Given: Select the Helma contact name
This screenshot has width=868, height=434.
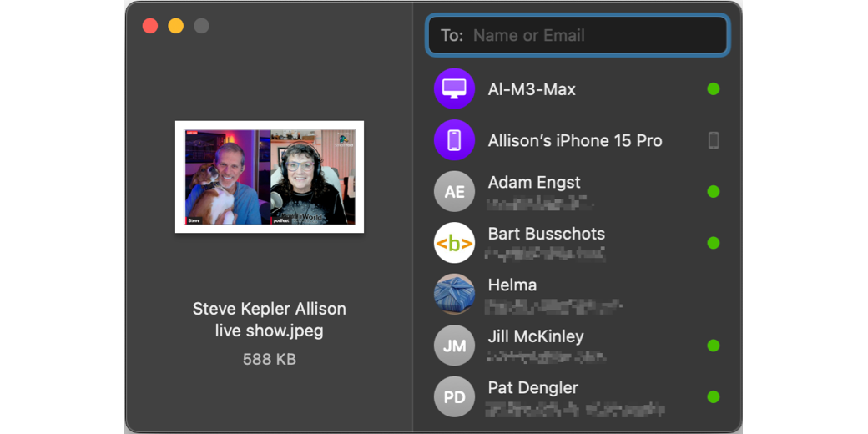Looking at the screenshot, I should point(512,285).
